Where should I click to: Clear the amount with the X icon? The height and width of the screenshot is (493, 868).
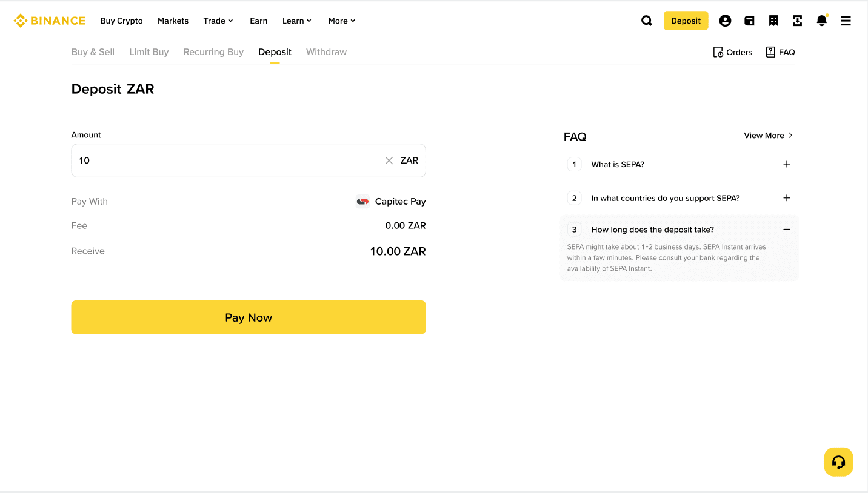[x=389, y=160]
